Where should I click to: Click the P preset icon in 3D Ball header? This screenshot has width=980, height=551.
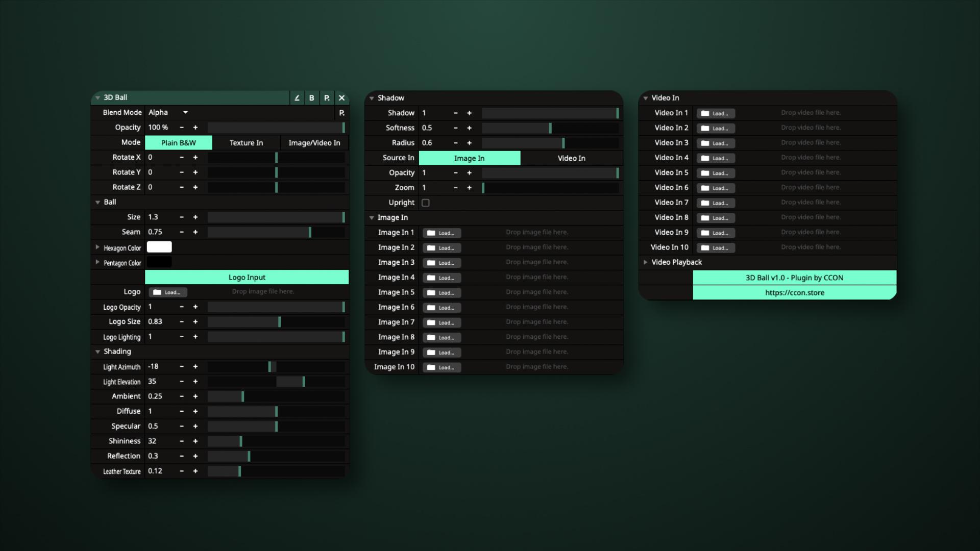pyautogui.click(x=327, y=98)
